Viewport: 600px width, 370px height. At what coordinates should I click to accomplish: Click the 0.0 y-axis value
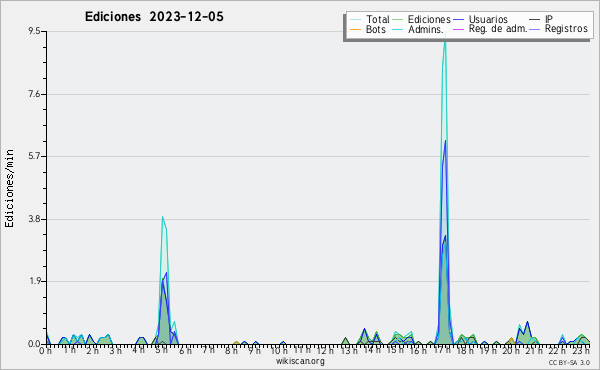tap(34, 344)
